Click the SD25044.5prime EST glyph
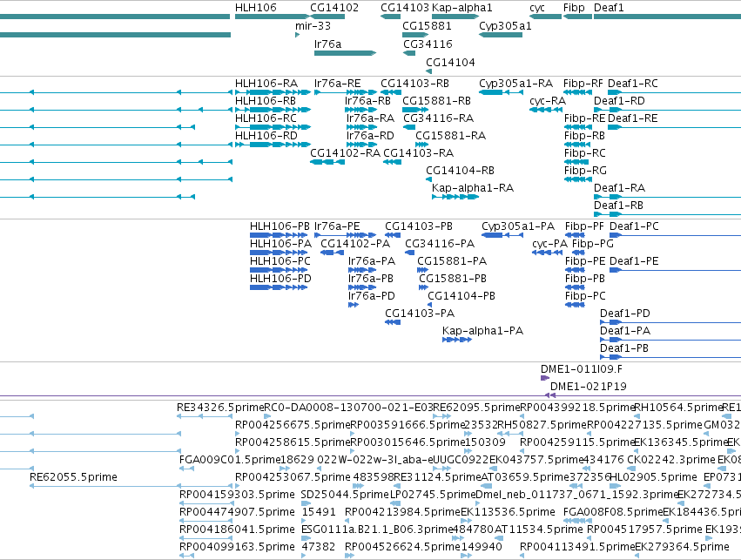 (306, 503)
